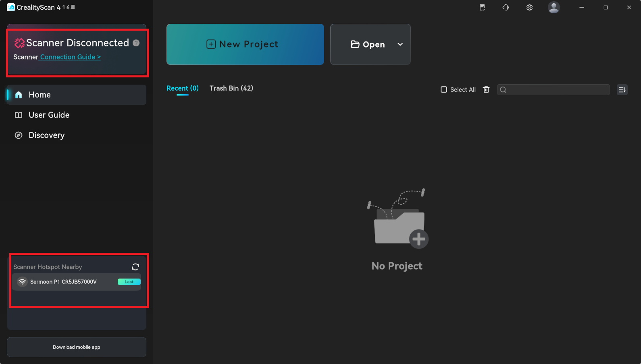Click the WiFi icon of Sermoon P1

23,282
